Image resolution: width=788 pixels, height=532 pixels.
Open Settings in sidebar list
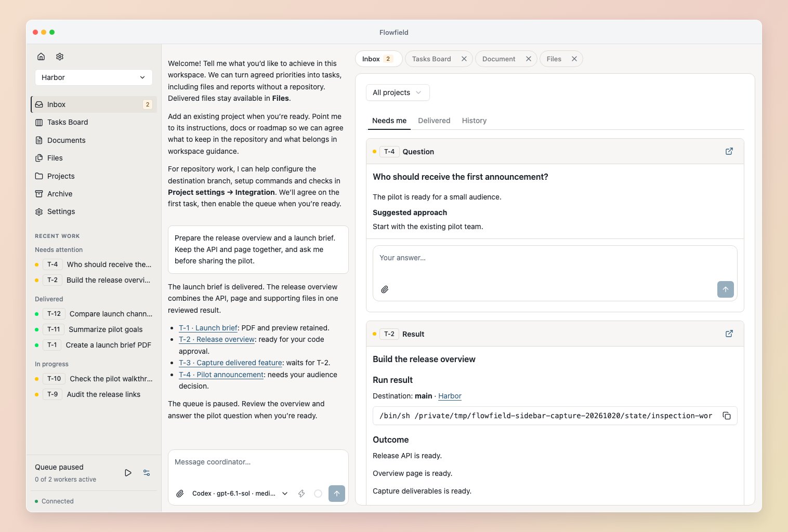click(94, 211)
